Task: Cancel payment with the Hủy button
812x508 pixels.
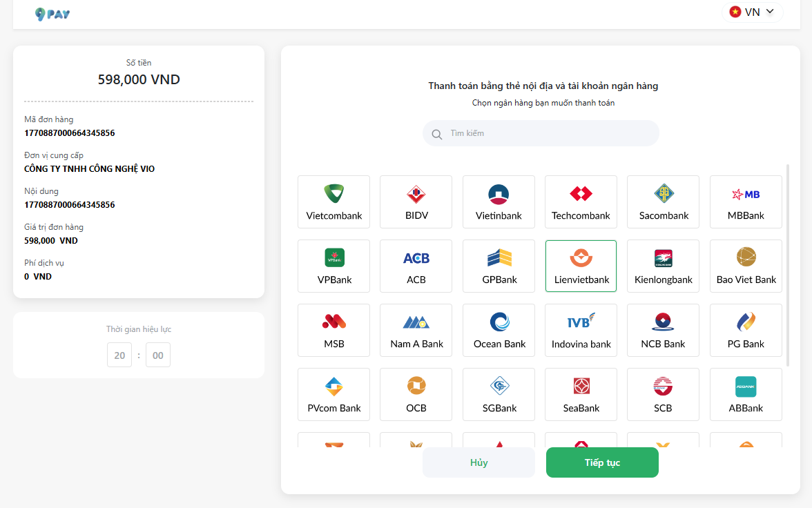Action: tap(478, 462)
